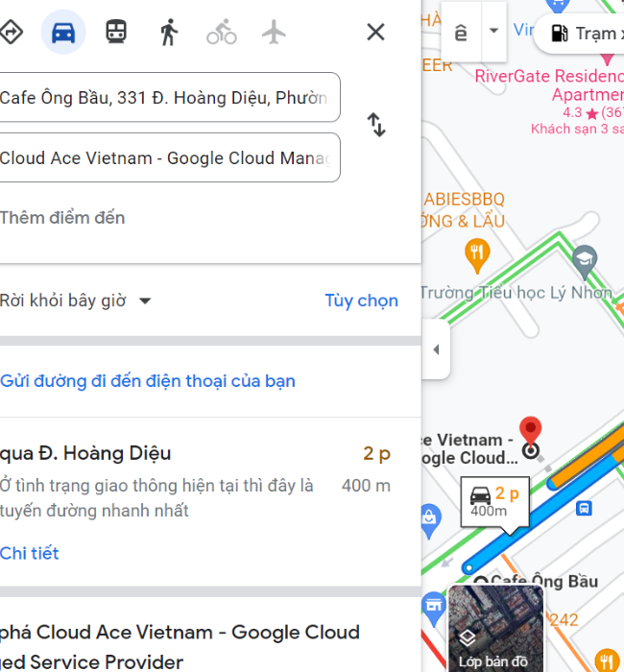
Task: Select the best travel mode icon
Action: coord(11,32)
